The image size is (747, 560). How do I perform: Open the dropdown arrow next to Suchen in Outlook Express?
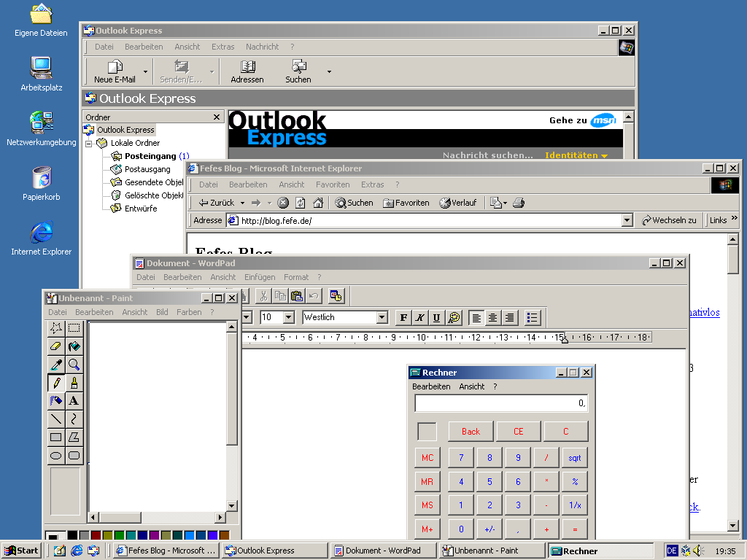click(x=329, y=71)
